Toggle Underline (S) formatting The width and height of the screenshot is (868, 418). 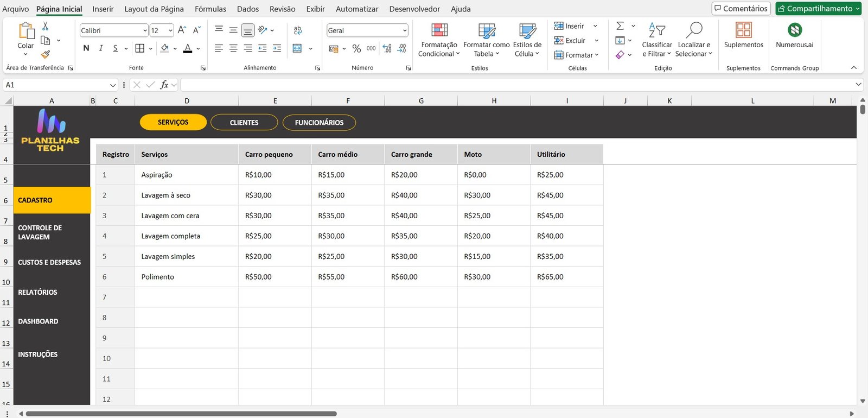click(116, 48)
